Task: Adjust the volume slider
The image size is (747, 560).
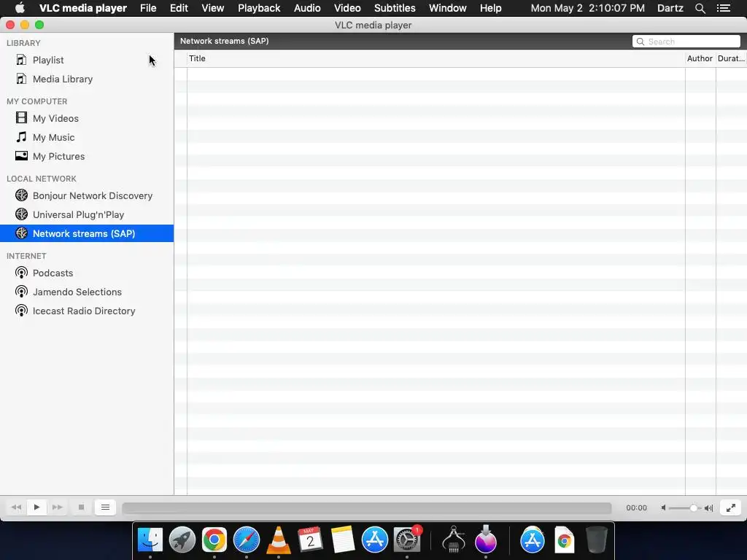Action: [x=685, y=508]
